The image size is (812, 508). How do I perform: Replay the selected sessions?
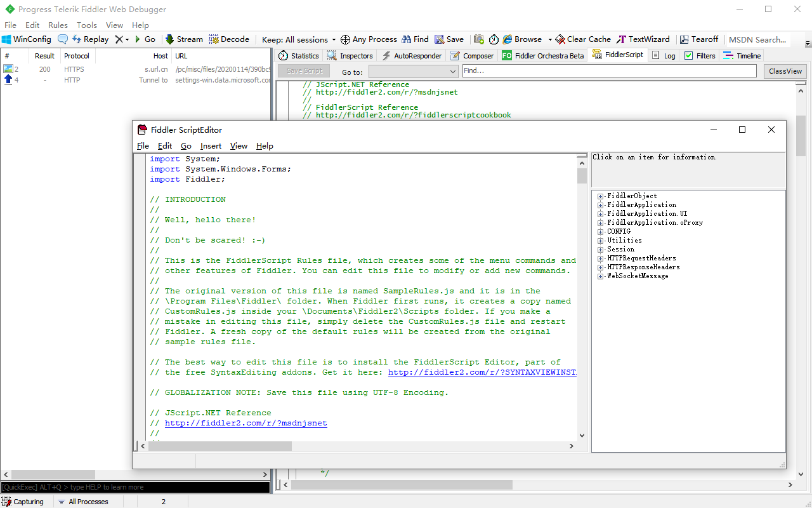pos(90,39)
